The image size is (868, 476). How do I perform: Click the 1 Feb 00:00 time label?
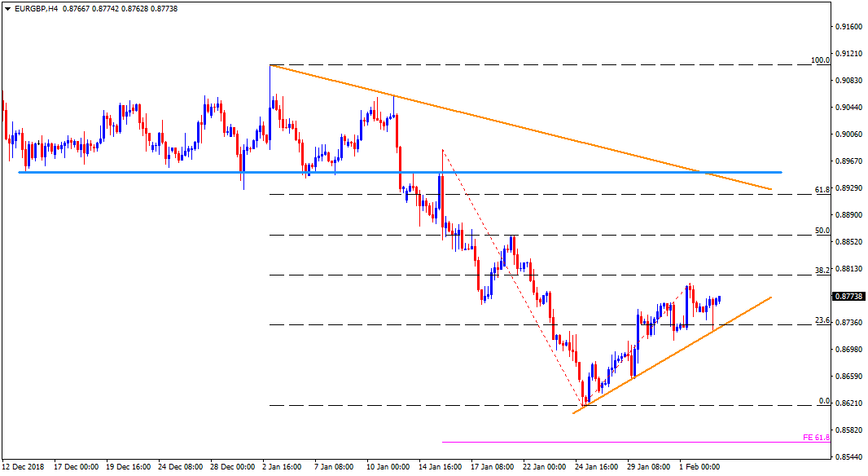(x=700, y=467)
